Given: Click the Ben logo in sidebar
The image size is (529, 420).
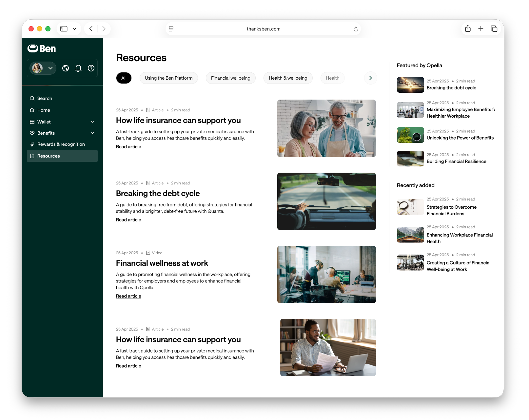Looking at the screenshot, I should pyautogui.click(x=42, y=48).
